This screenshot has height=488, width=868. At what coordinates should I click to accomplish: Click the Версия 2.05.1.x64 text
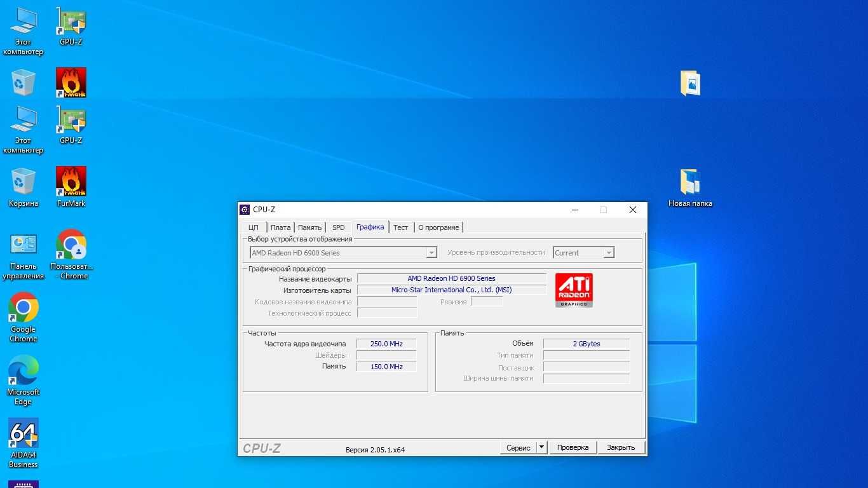pos(375,449)
